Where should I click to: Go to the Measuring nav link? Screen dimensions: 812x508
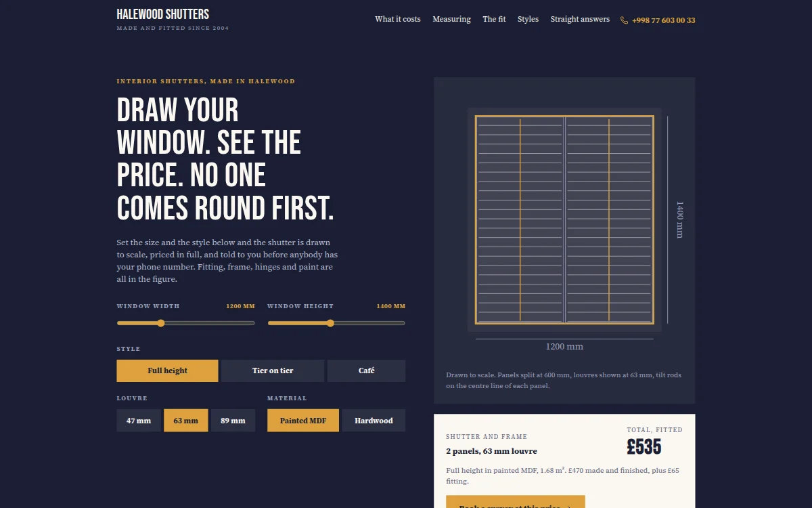(451, 19)
